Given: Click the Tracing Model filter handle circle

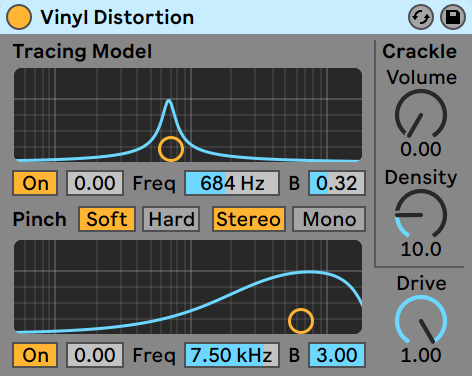Looking at the screenshot, I should coord(171,149).
